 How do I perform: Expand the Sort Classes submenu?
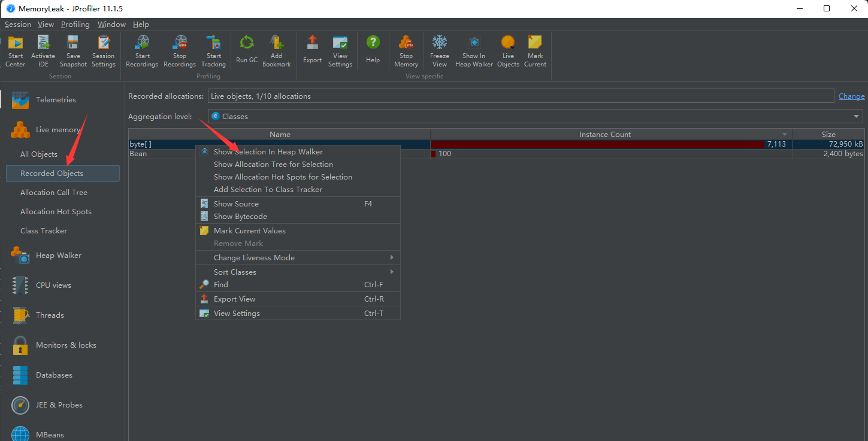[298, 272]
